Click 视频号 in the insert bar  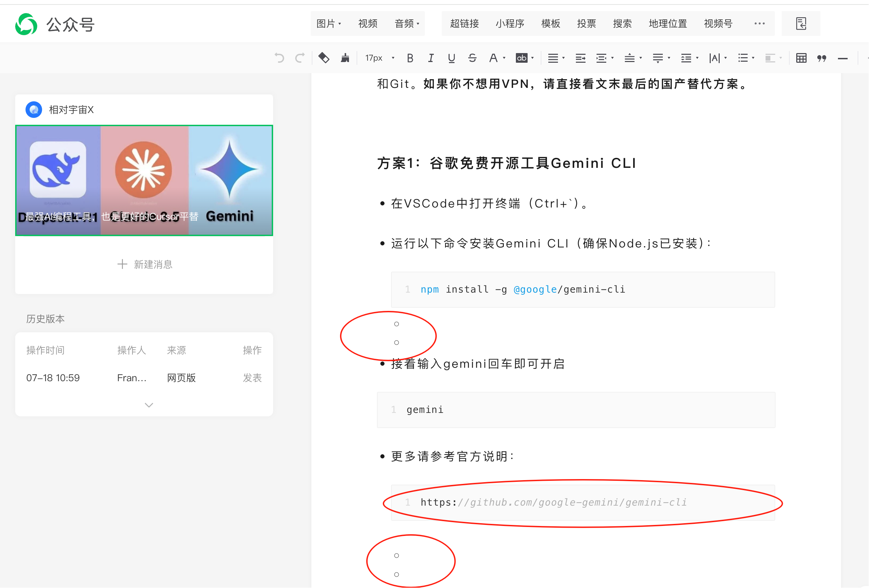pos(718,23)
